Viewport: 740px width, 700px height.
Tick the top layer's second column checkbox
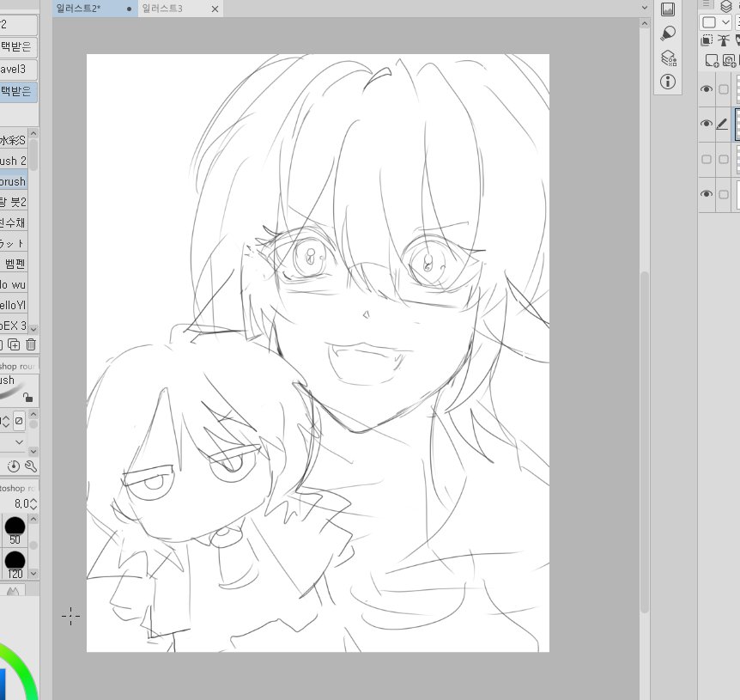click(723, 89)
